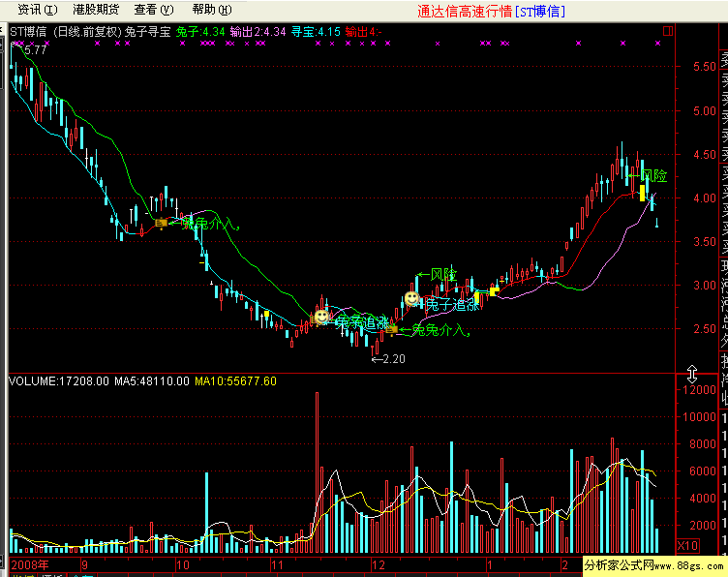Image resolution: width=728 pixels, height=577 pixels.
Task: Click the chart title ST博信 (日线.前复权) 兔子寻宝
Action: click(91, 32)
